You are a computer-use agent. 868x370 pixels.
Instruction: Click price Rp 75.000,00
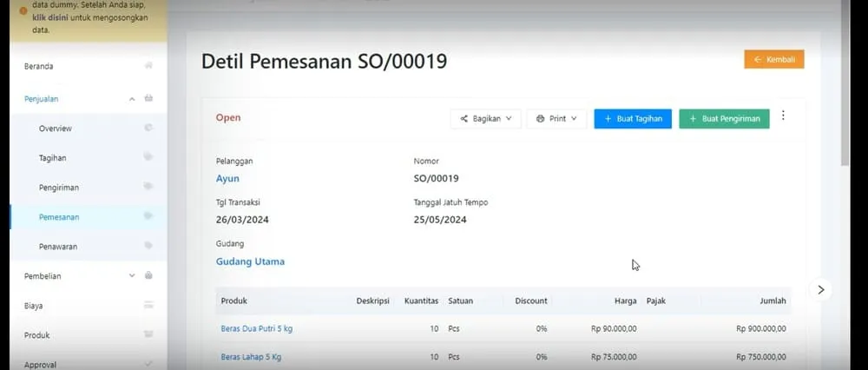614,357
